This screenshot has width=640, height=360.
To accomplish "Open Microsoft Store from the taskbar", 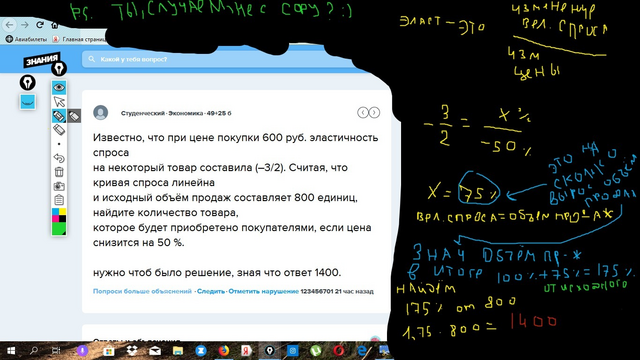I will [108, 351].
